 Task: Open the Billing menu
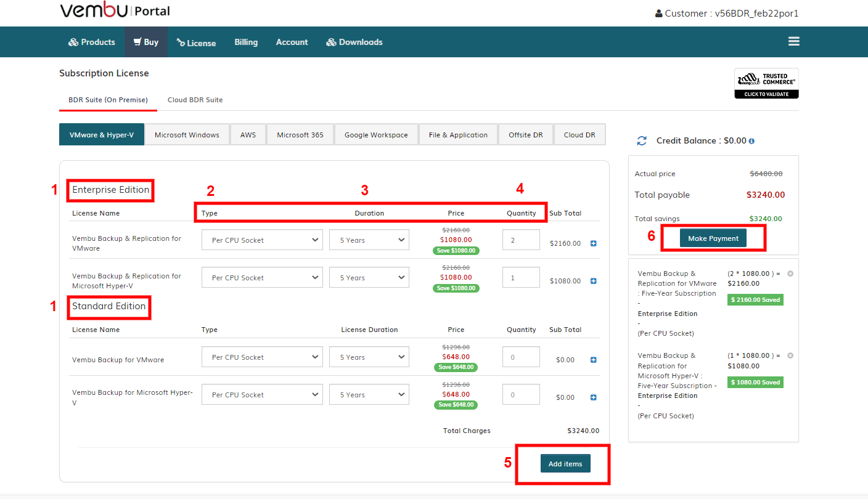coord(246,42)
